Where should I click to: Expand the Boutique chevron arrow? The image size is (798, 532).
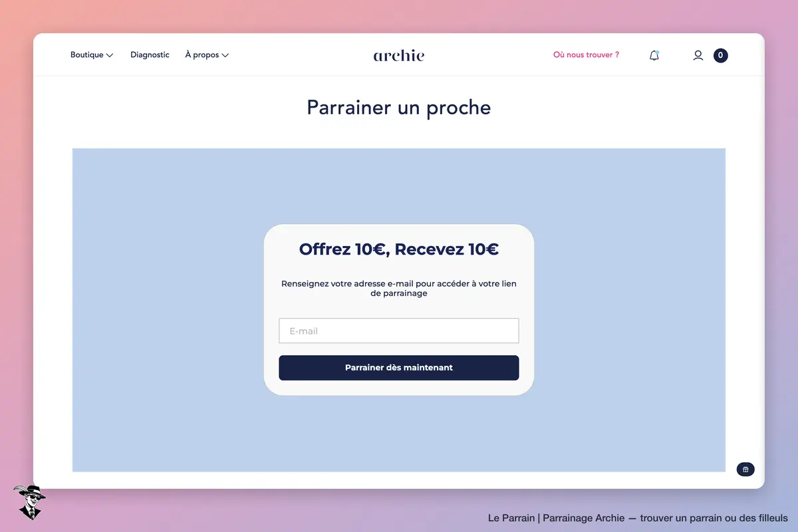pyautogui.click(x=110, y=55)
